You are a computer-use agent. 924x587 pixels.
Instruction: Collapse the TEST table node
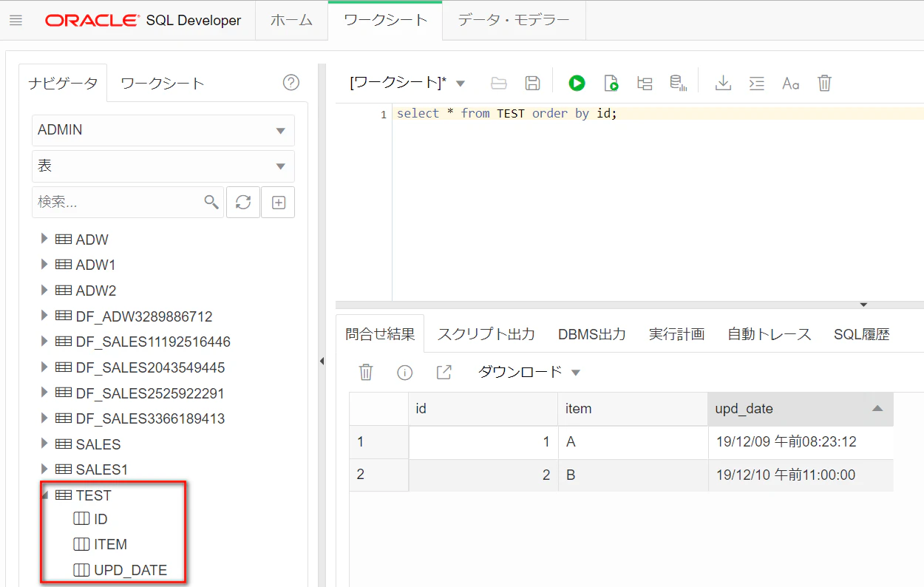pyautogui.click(x=45, y=495)
